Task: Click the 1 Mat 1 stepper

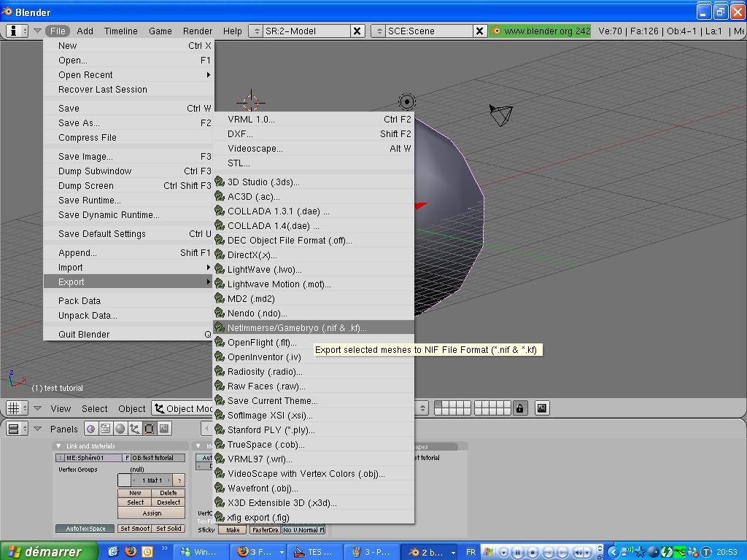Action: point(152,481)
